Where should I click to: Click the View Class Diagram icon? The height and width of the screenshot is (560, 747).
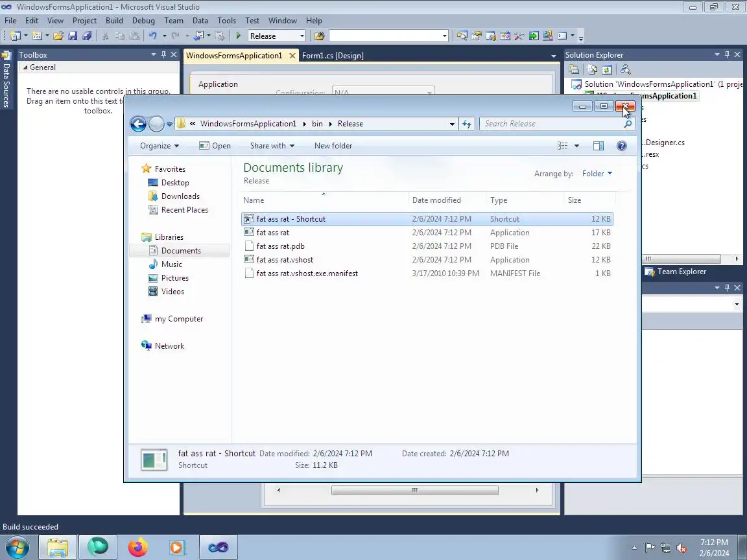(625, 69)
